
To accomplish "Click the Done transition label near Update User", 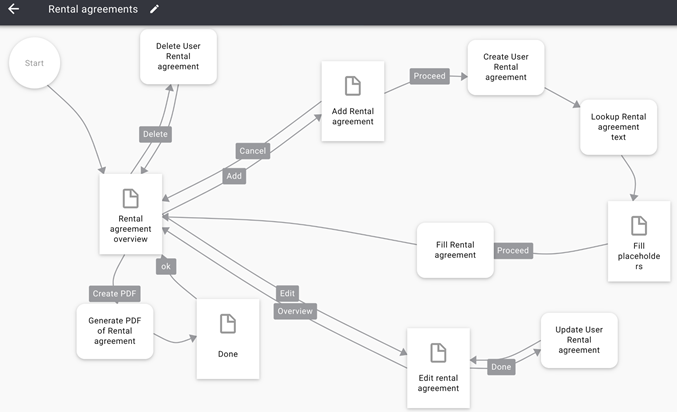I will (501, 367).
